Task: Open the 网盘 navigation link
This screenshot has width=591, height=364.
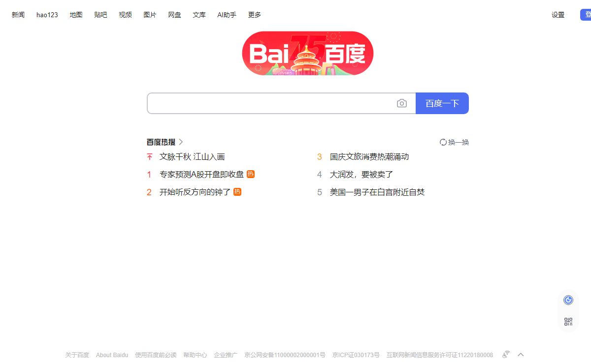Action: (x=174, y=15)
